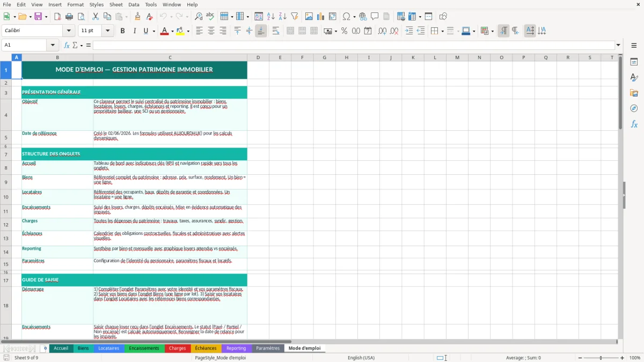This screenshot has width=644, height=362.
Task: Open the Sidebar Functions panel
Action: (634, 124)
